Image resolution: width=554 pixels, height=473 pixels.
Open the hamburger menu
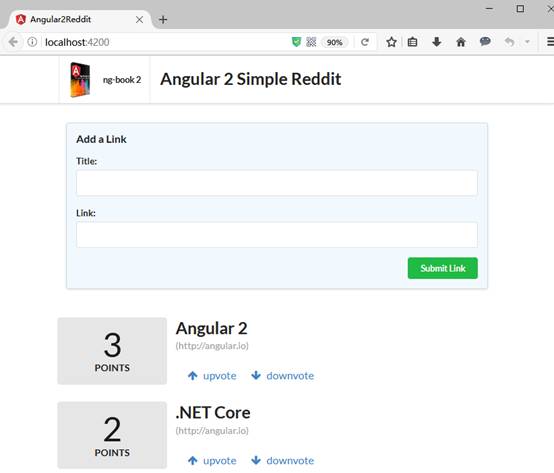click(x=550, y=42)
